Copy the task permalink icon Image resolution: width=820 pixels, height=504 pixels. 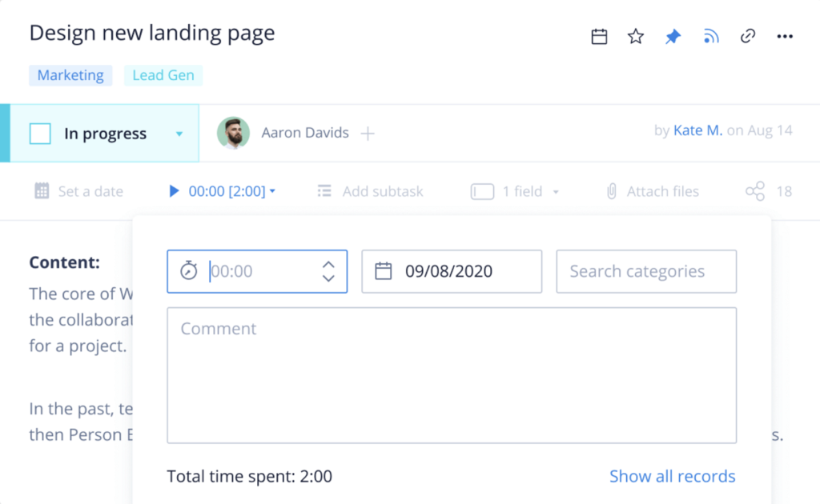[748, 35]
